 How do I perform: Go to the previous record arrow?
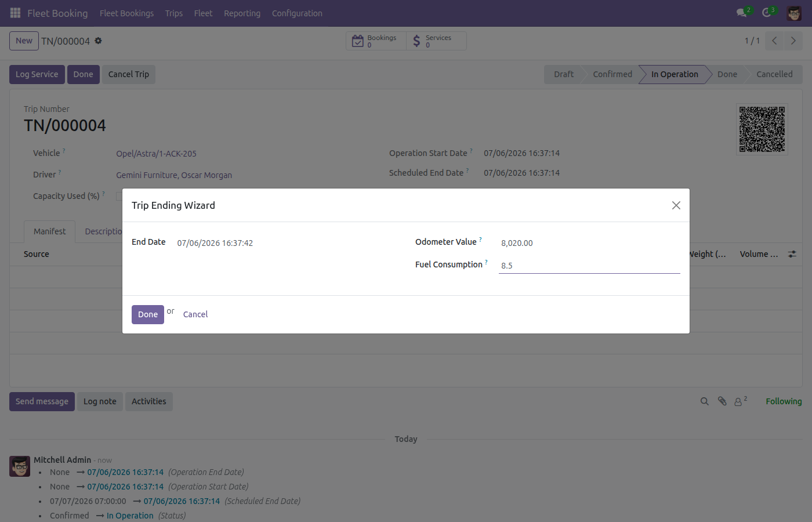[x=774, y=41]
